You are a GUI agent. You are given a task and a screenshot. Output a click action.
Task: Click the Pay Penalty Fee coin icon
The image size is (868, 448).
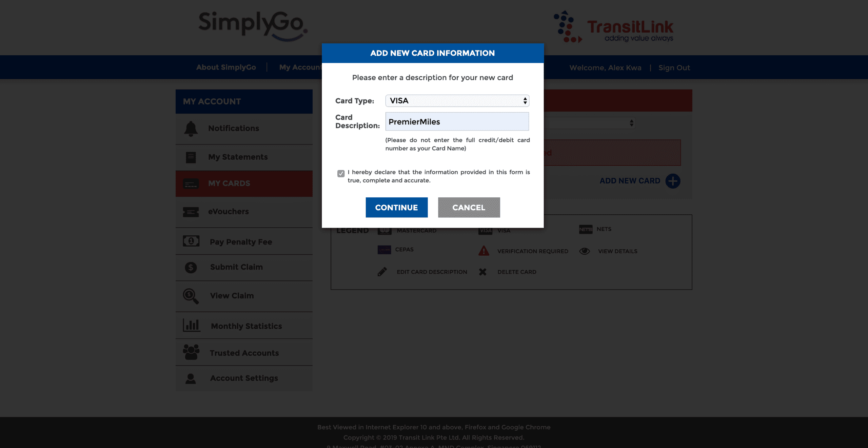click(191, 240)
